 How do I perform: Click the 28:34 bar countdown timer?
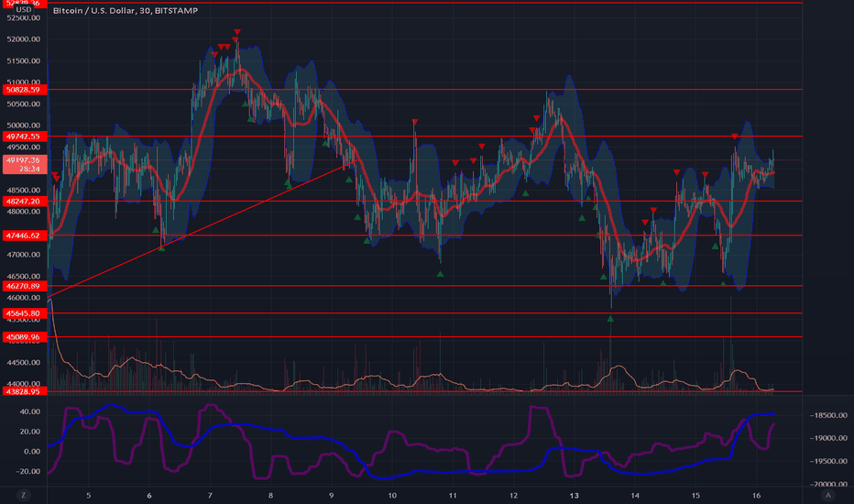(29, 170)
